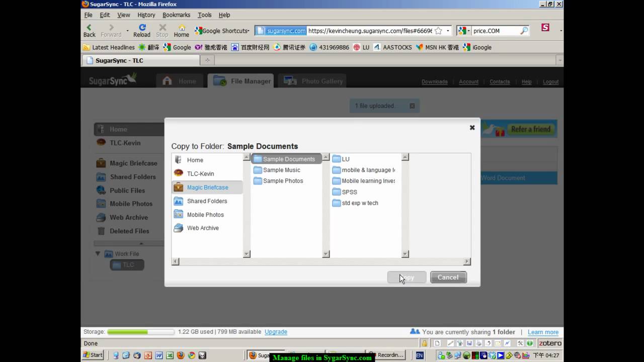Click the sharing people icon in footer

click(x=415, y=332)
